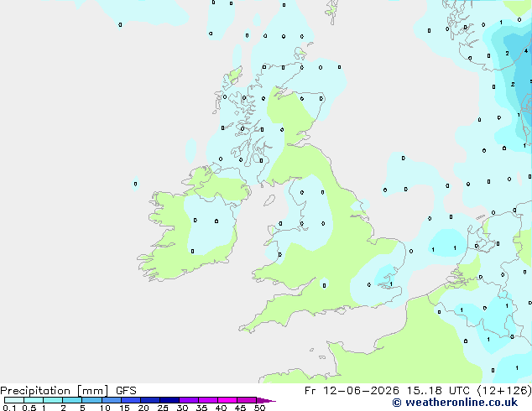
Task: Click the above-50 mm arrow tip of legend
Action: pyautogui.click(x=266, y=400)
